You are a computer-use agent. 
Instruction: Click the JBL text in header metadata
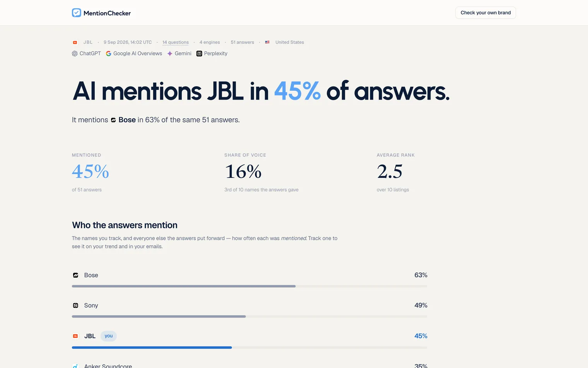pyautogui.click(x=88, y=42)
